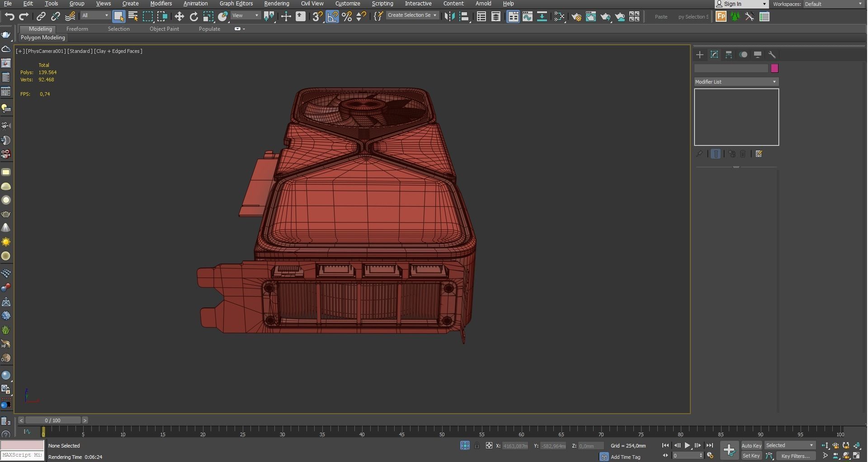Viewport: 868px width, 462px height.
Task: Open the Curve Editor icon
Action: pyautogui.click(x=527, y=17)
